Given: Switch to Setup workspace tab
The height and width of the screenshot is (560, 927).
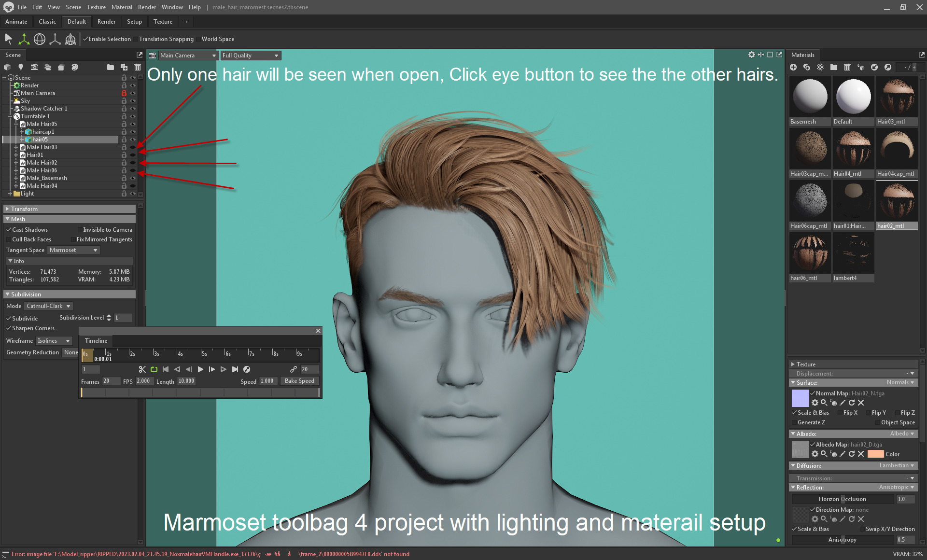Looking at the screenshot, I should pos(134,22).
